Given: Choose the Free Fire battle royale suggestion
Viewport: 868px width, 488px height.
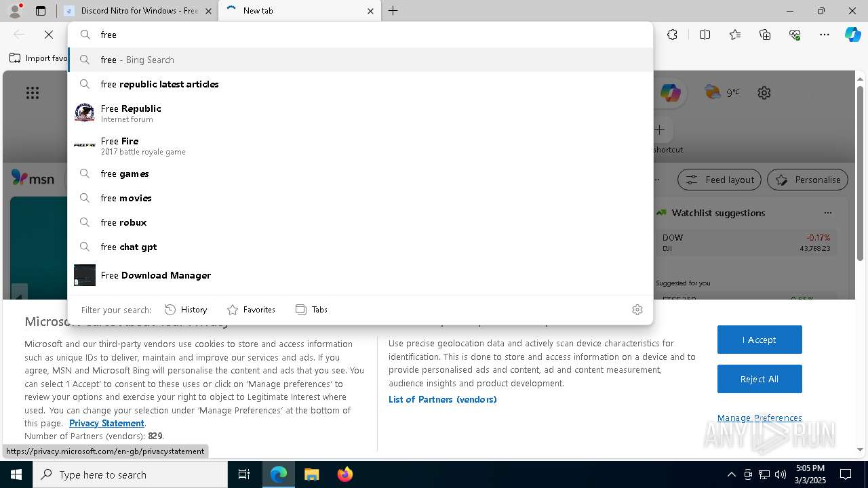Looking at the screenshot, I should point(360,146).
